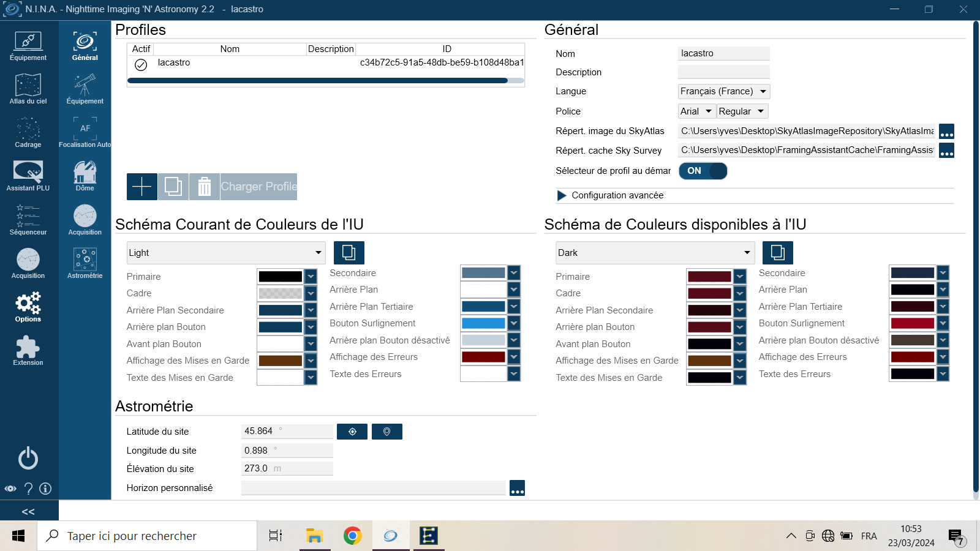Toggle Sélecteur de profil au démarrage switch
980x551 pixels.
[x=703, y=171]
